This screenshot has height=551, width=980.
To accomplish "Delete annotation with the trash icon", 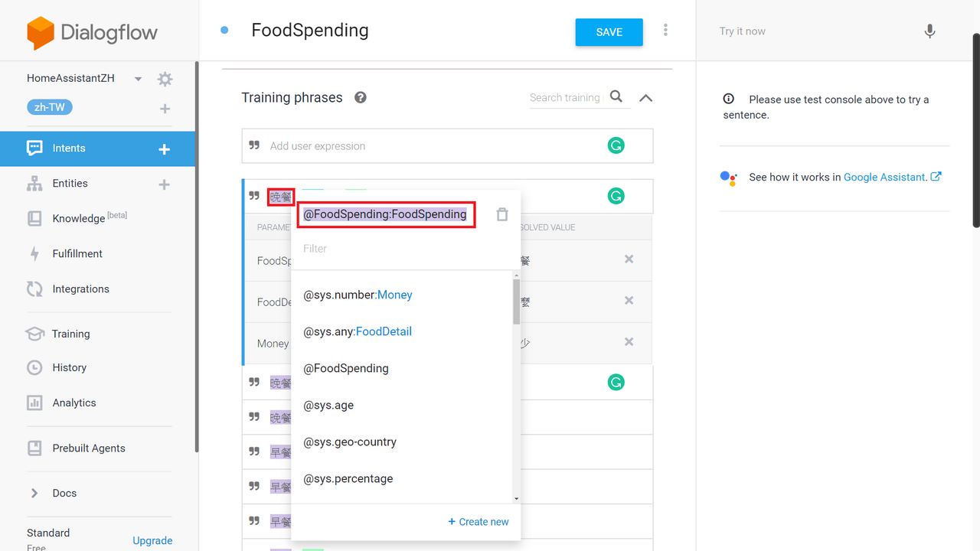I will [x=502, y=214].
